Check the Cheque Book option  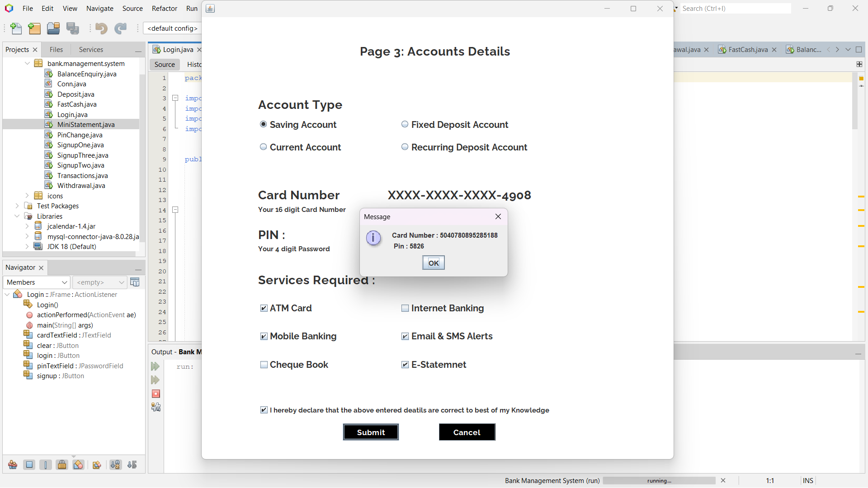pos(264,365)
